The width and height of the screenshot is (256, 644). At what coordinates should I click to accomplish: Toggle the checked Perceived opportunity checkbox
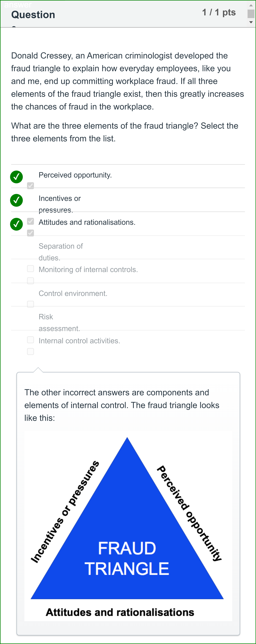coord(30,186)
